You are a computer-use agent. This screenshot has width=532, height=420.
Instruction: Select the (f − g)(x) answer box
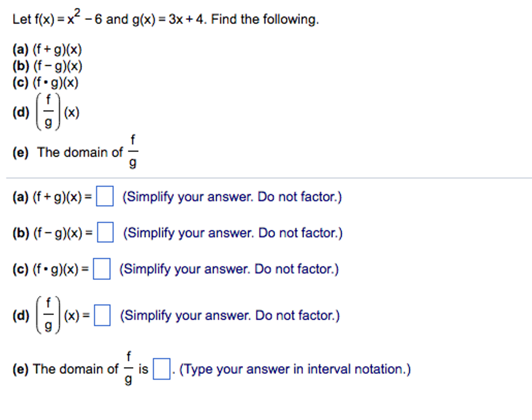point(105,232)
